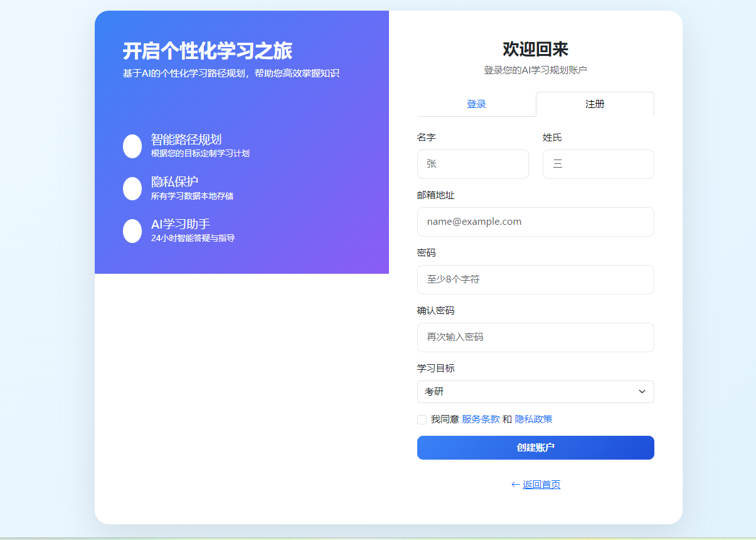Image resolution: width=756 pixels, height=540 pixels.
Task: Click the 姓氏 input showing 三
Action: point(598,164)
